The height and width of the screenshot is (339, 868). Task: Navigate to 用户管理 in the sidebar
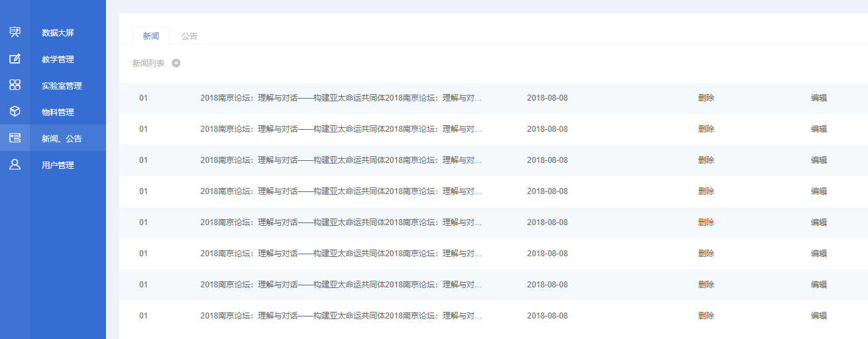coord(53,165)
